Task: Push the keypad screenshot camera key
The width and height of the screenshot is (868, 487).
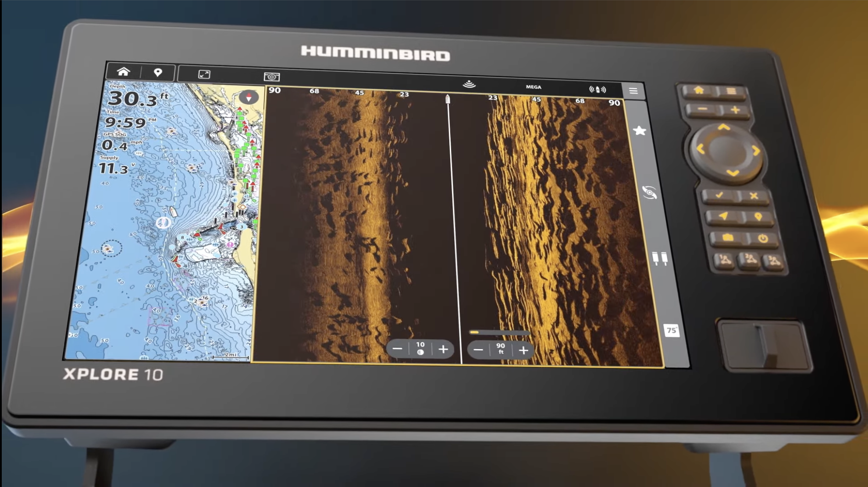Action: click(728, 237)
